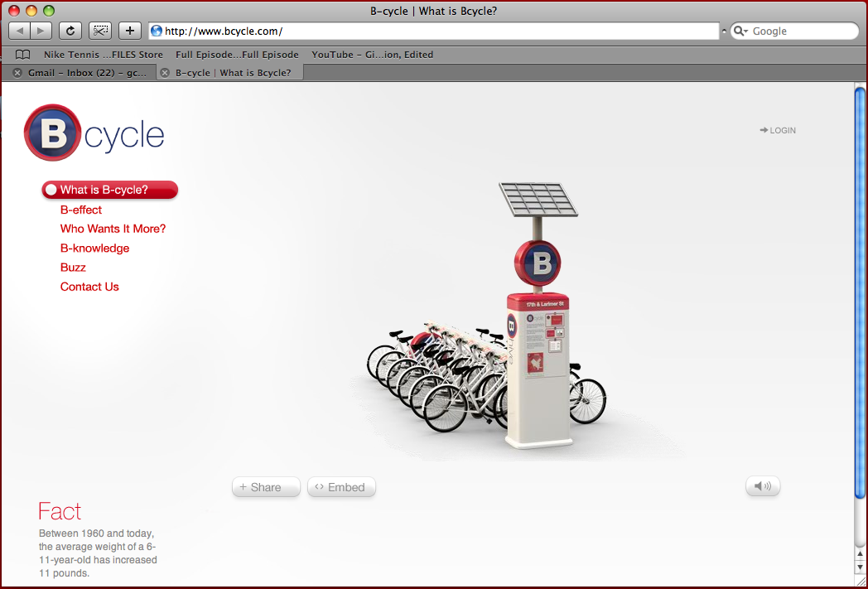Click the globe site icon in address bar

click(x=157, y=31)
